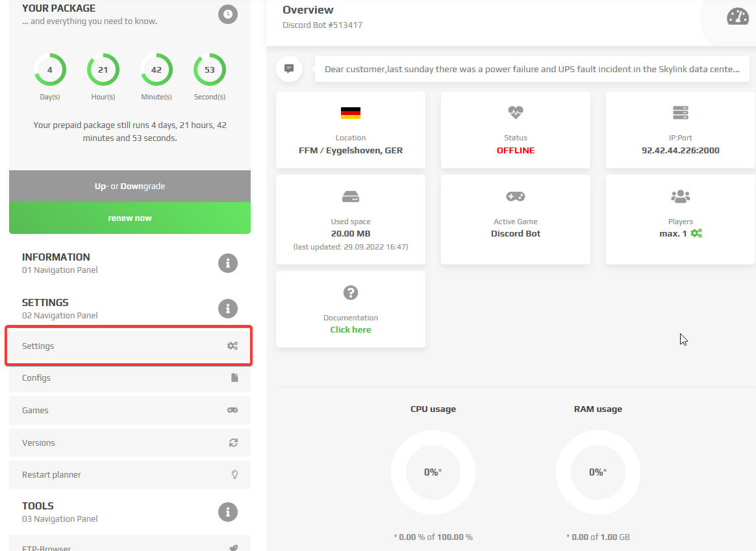Click the green gears icon beside max. 1
The width and height of the screenshot is (756, 551).
coord(696,233)
